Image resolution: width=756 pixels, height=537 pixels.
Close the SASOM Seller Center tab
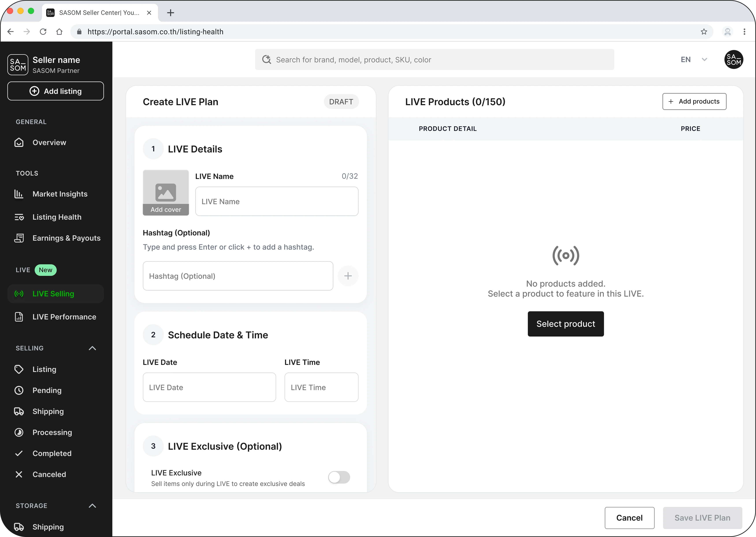point(149,13)
